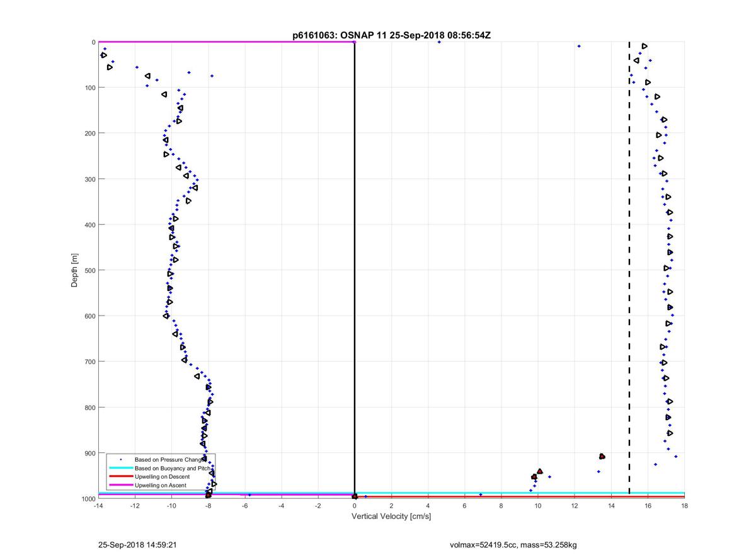Click the dashed vertical line at 15 cm/s

(629, 268)
